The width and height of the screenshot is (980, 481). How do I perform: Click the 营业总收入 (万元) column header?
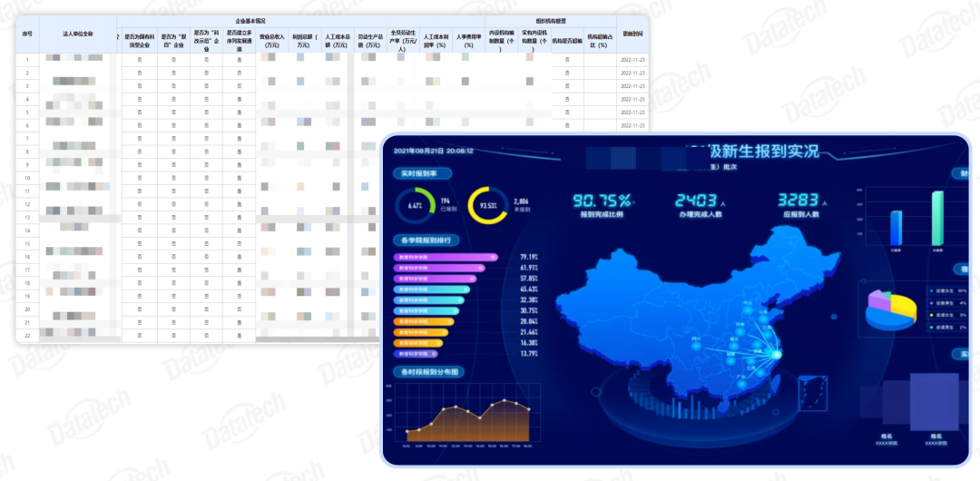coord(272,41)
